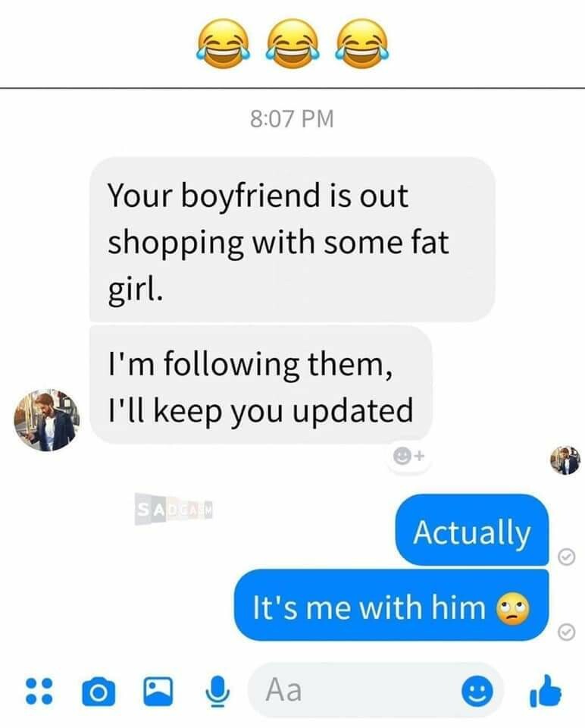Tap the camera icon
Screen dimensions: 585x728
point(99,692)
